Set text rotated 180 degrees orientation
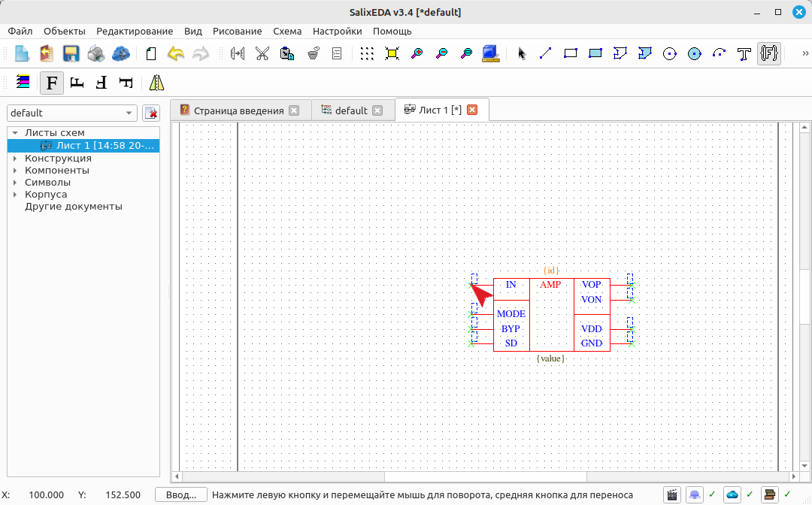This screenshot has height=505, width=812. coord(101,82)
